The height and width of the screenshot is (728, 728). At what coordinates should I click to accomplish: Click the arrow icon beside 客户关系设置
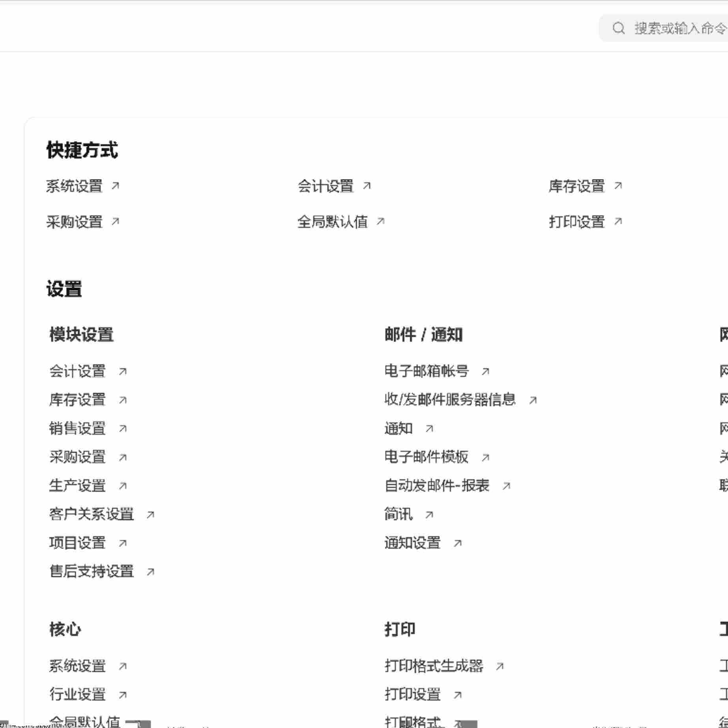click(x=150, y=514)
